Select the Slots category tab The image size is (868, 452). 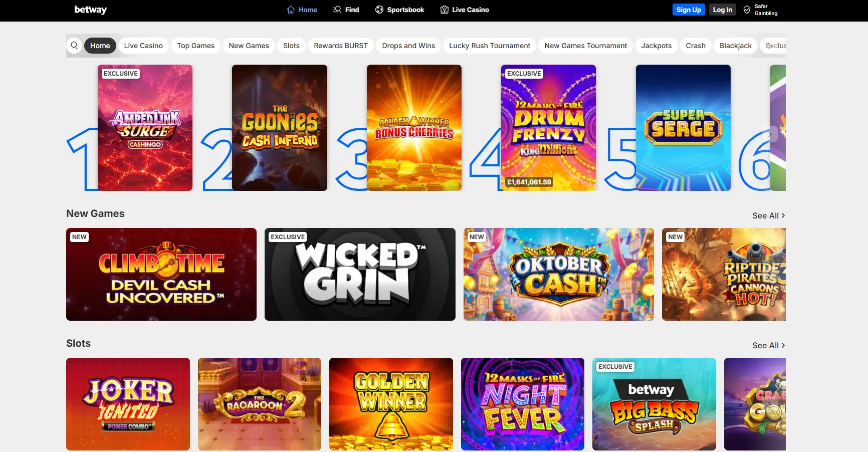coord(291,46)
